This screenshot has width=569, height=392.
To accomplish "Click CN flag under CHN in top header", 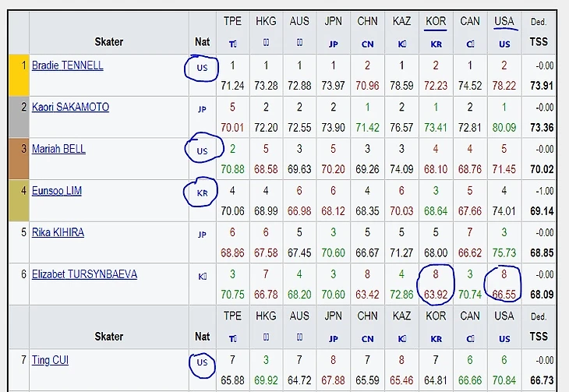I will pyautogui.click(x=367, y=45).
